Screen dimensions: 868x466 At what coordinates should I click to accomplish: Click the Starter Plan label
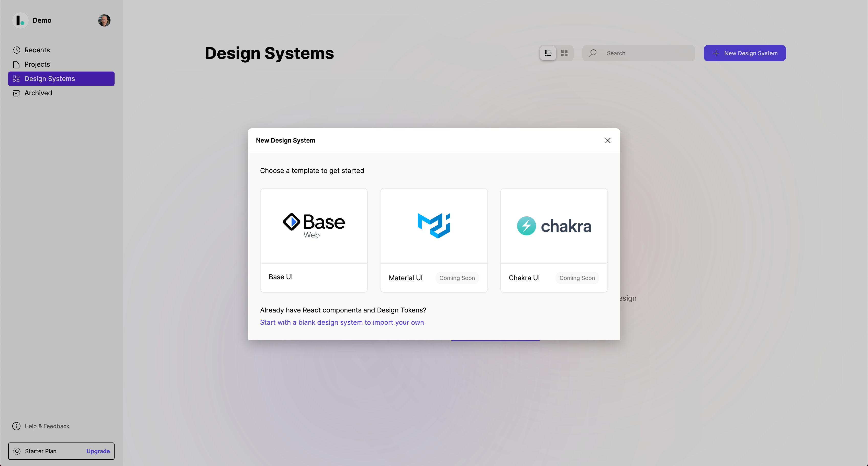click(x=40, y=451)
